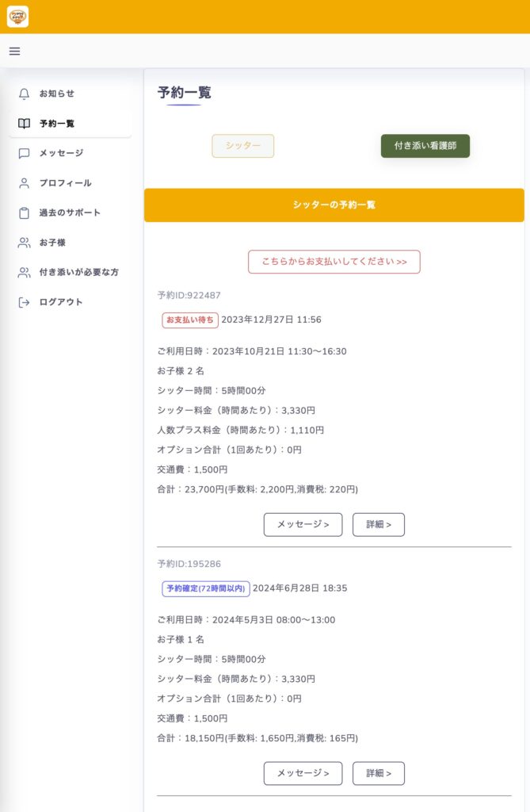
Task: Click こちらからお支払いしてください link
Action: coord(334,262)
